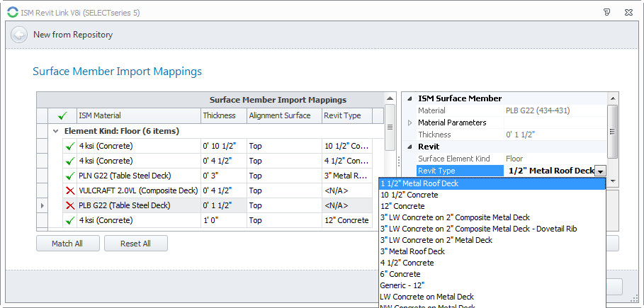This screenshot has height=308, width=644.
Task: Toggle red X for VULCRAFT 2.0VL row
Action: tap(70, 190)
